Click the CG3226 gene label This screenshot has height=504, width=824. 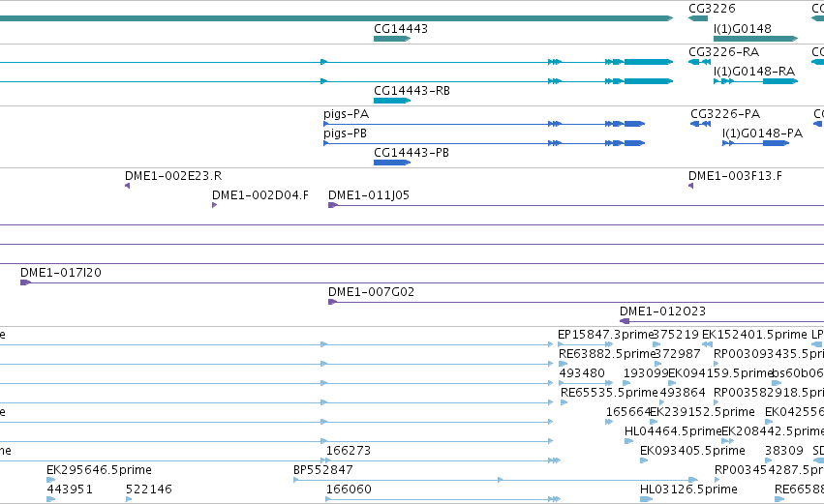[712, 9]
